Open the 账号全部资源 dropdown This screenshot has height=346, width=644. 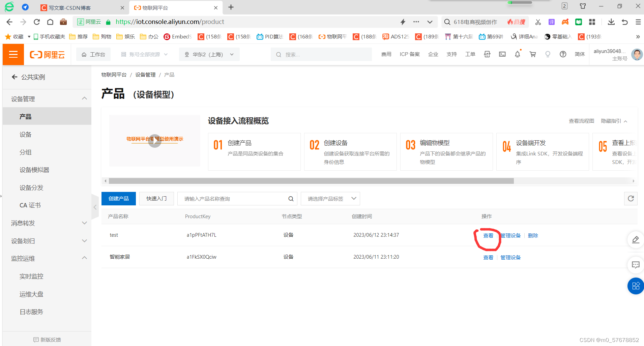coord(144,54)
